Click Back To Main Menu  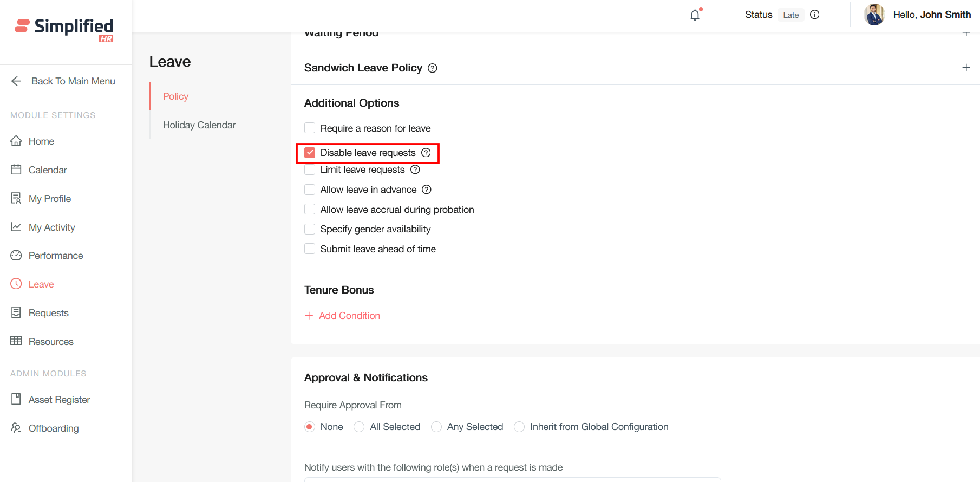pos(73,81)
